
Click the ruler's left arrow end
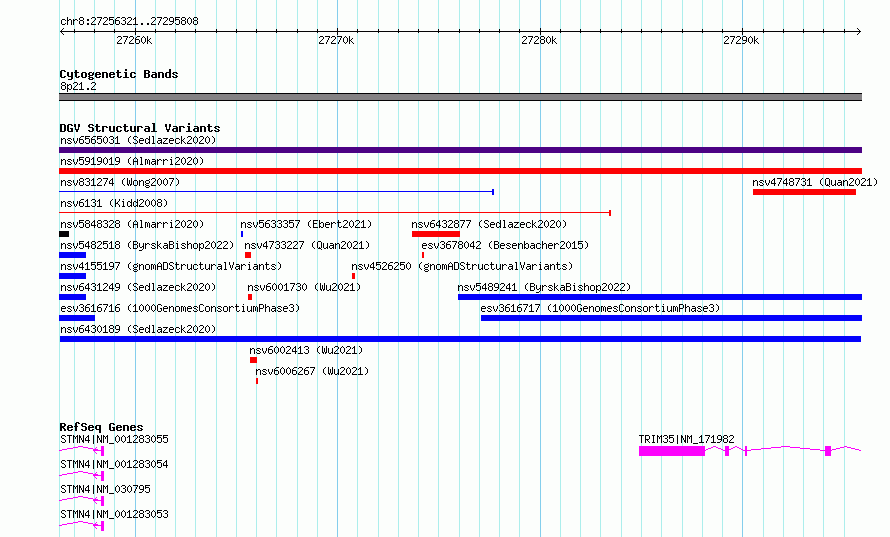point(62,32)
